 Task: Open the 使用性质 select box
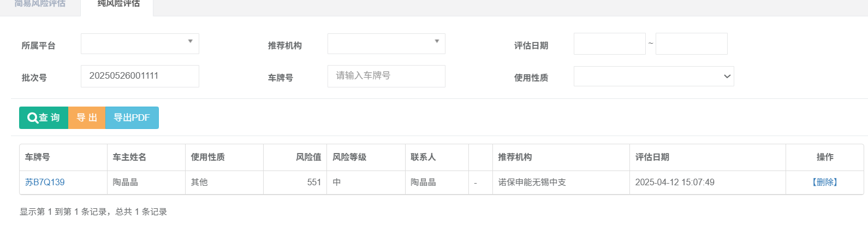point(653,77)
